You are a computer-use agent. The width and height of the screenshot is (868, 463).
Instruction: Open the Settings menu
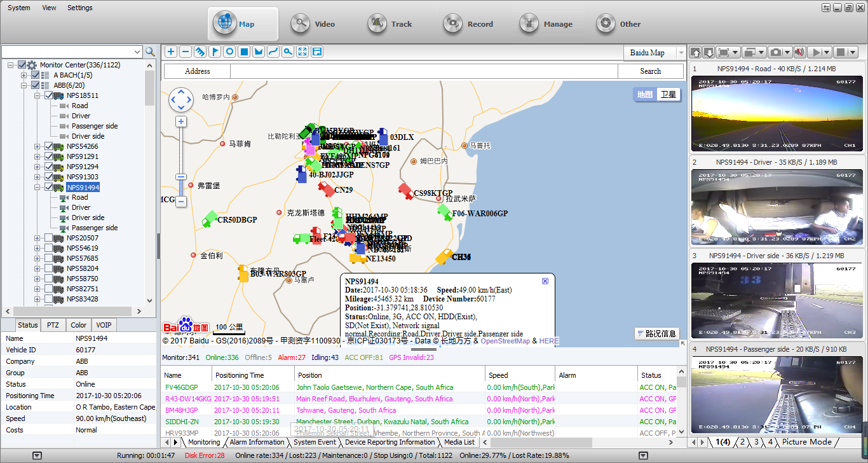click(80, 8)
